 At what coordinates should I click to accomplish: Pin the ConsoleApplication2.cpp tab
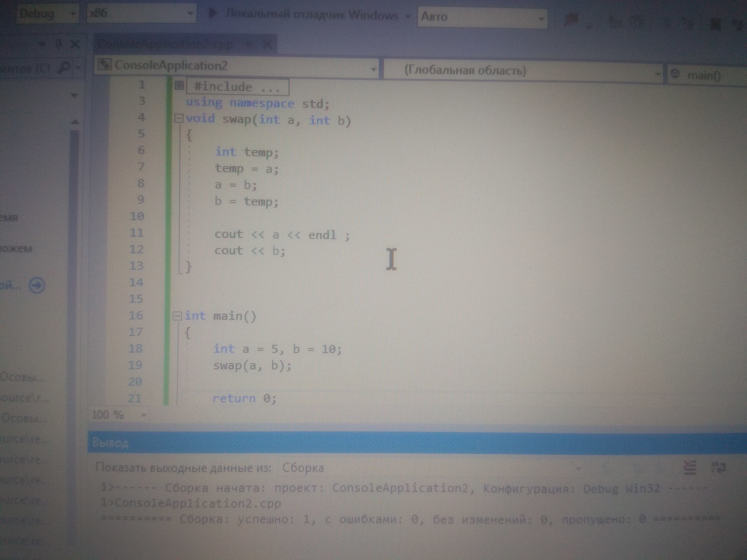[248, 44]
